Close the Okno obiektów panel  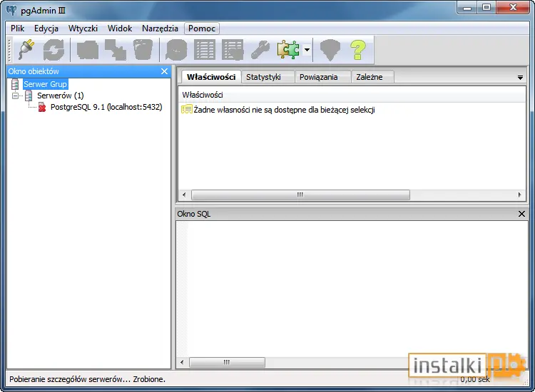(x=164, y=71)
